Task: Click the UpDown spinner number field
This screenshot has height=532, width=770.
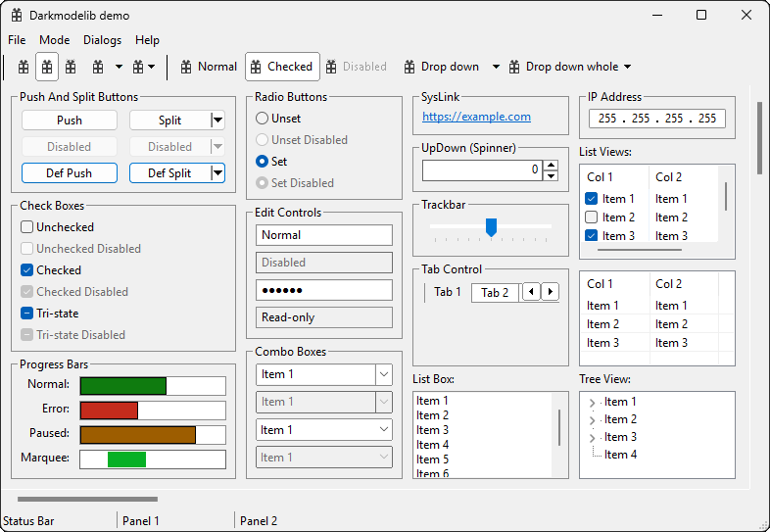Action: (x=482, y=170)
